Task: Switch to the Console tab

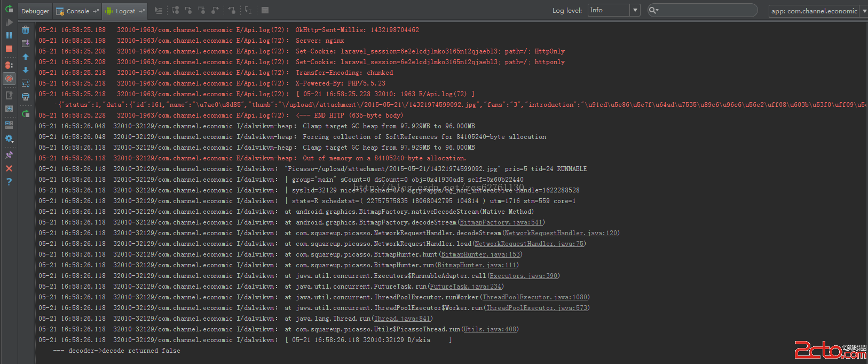Action: point(77,11)
